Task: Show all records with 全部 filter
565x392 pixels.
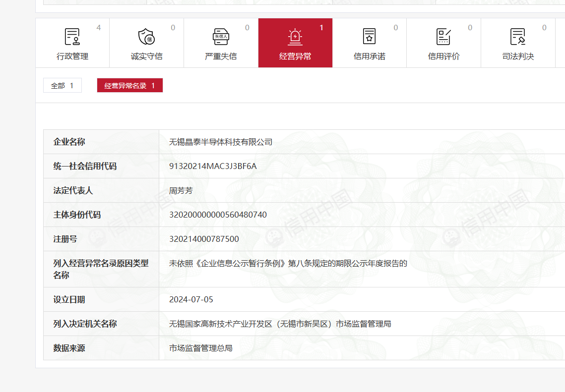Action: [x=62, y=86]
